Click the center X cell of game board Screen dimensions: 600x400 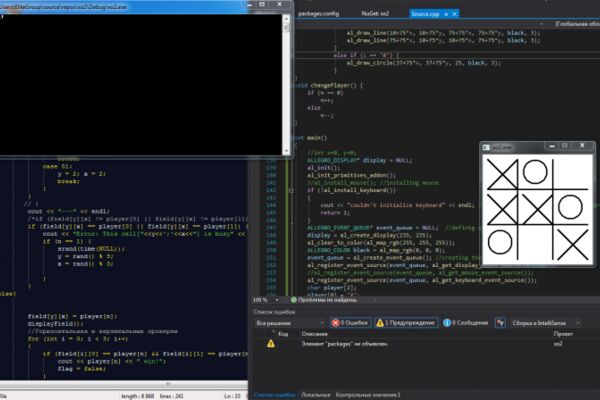point(537,209)
